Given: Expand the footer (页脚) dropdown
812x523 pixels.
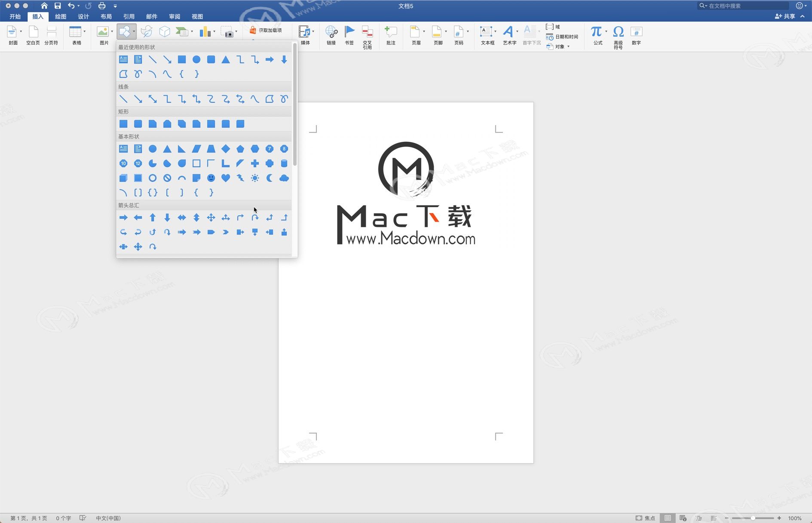Looking at the screenshot, I should [446, 31].
